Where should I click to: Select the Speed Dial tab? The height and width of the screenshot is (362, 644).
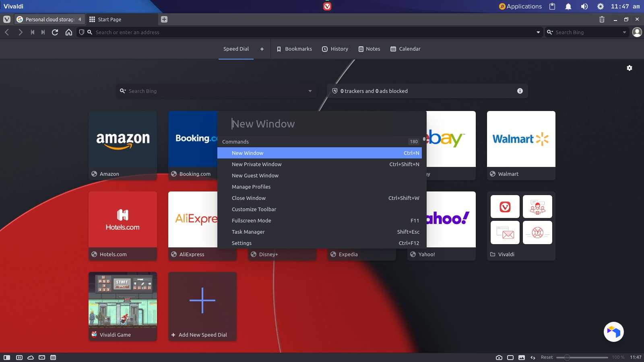tap(236, 49)
